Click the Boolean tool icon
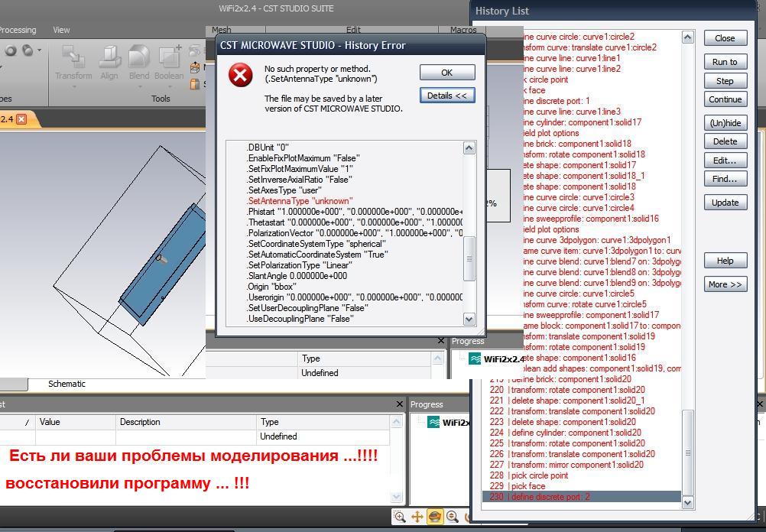 [x=170, y=57]
